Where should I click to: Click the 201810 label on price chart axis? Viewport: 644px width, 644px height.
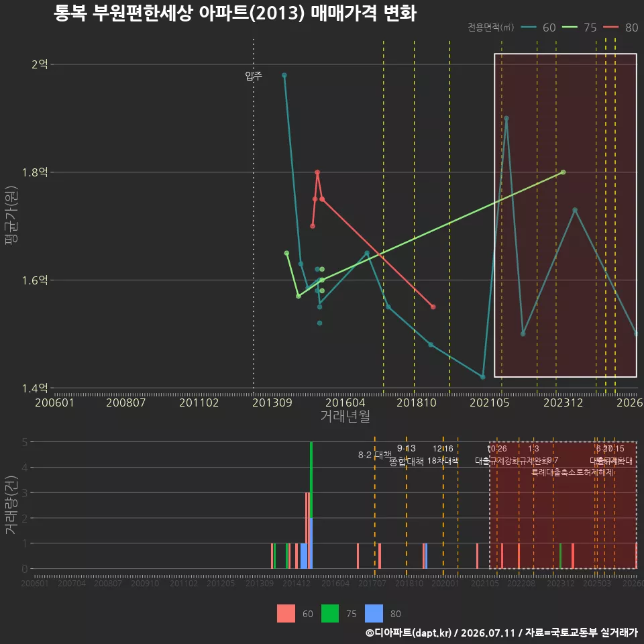pos(417,402)
